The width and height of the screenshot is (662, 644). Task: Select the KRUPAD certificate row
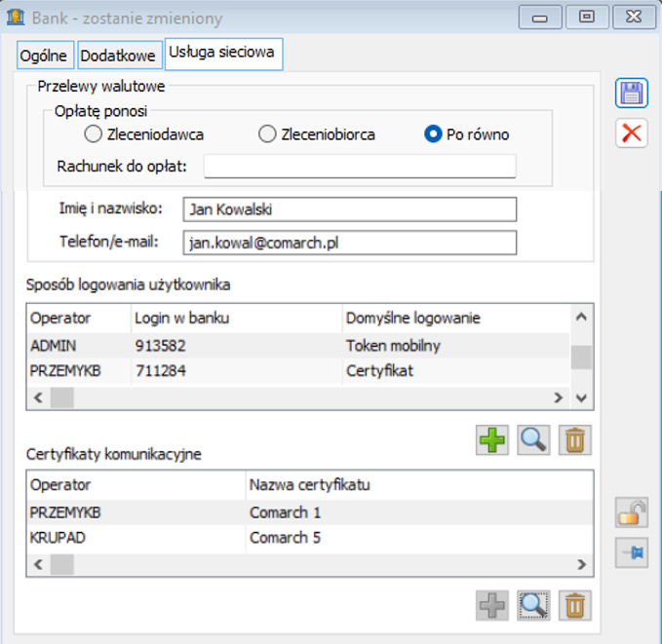pyautogui.click(x=310, y=538)
